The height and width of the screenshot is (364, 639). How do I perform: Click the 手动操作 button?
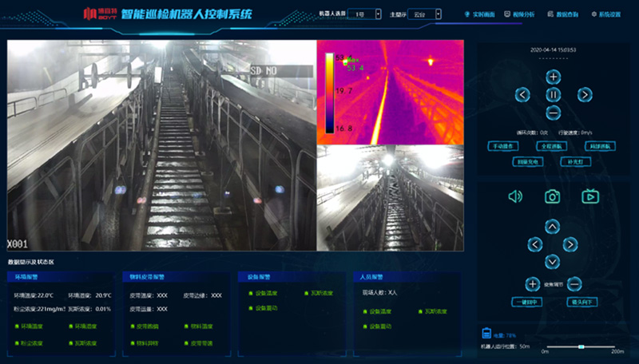click(504, 146)
